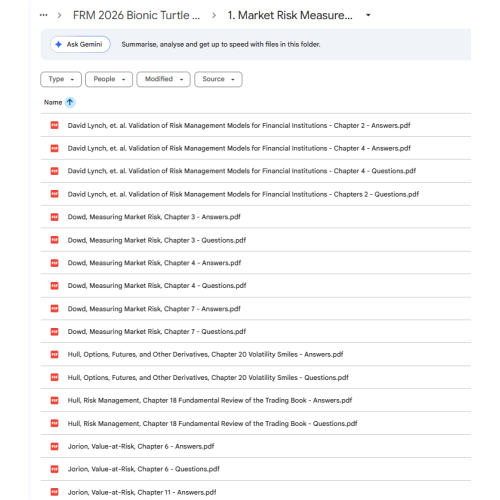Viewport: 500px width, 500px height.
Task: Click PDF icon of Dowd Chapter 7 - Questions.pdf
Action: pos(55,332)
